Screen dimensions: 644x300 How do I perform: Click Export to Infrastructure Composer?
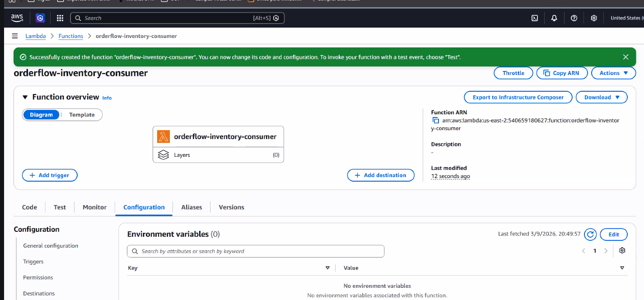(x=518, y=97)
